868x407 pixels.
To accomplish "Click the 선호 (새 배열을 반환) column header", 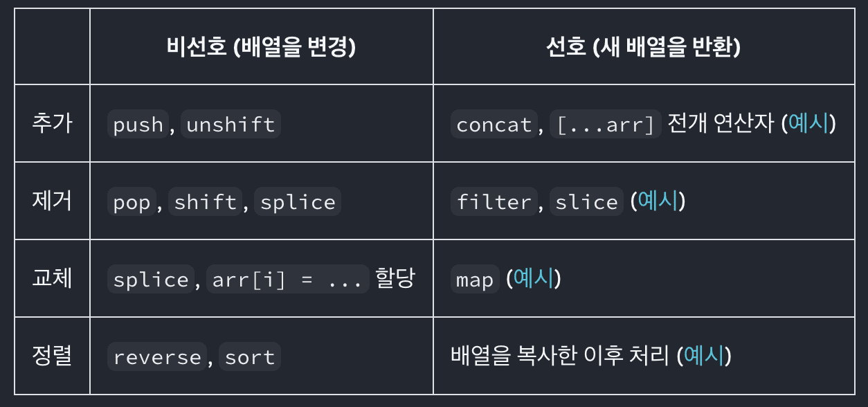I will coord(643,47).
